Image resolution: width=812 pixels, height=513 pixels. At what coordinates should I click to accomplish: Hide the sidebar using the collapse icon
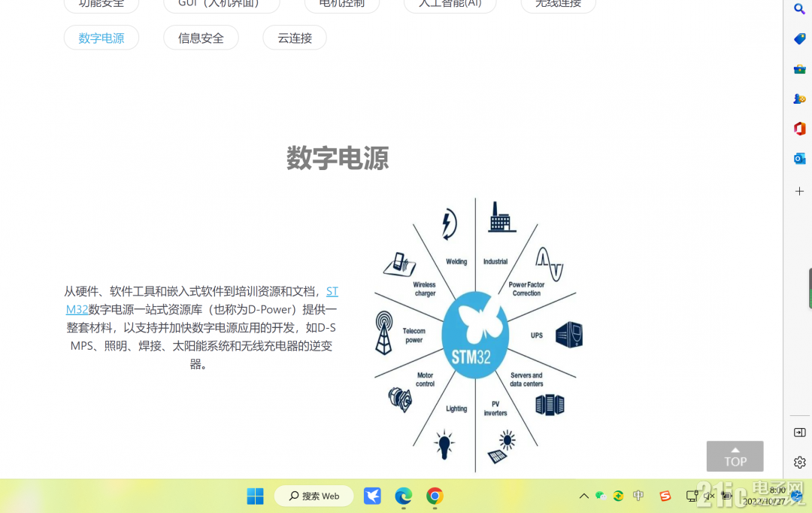pyautogui.click(x=799, y=433)
